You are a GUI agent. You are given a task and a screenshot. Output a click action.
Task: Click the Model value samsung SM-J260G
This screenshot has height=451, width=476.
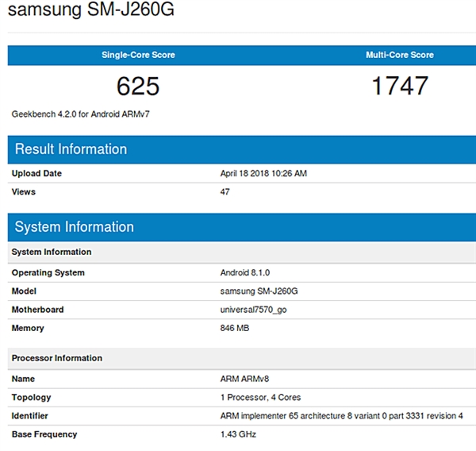[x=259, y=291]
